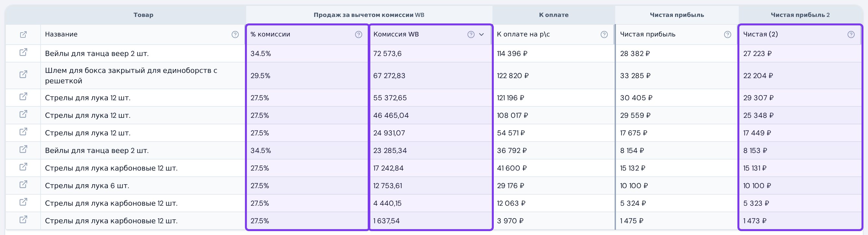
Task: Select the Чистая прибыль 2 group header
Action: (x=800, y=15)
